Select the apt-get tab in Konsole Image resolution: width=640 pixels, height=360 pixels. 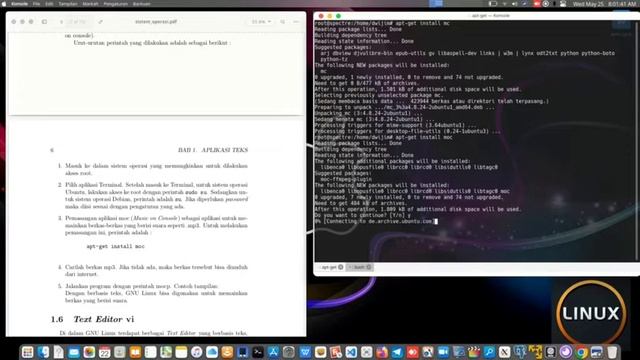click(329, 267)
